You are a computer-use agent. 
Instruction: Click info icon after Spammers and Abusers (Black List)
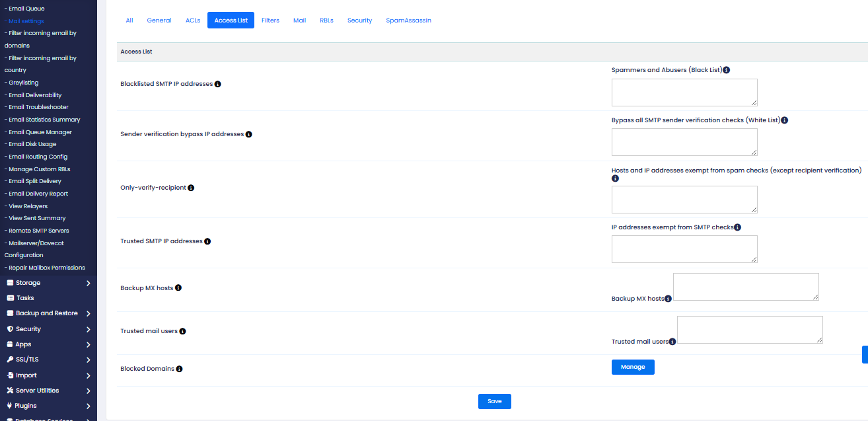pos(727,70)
